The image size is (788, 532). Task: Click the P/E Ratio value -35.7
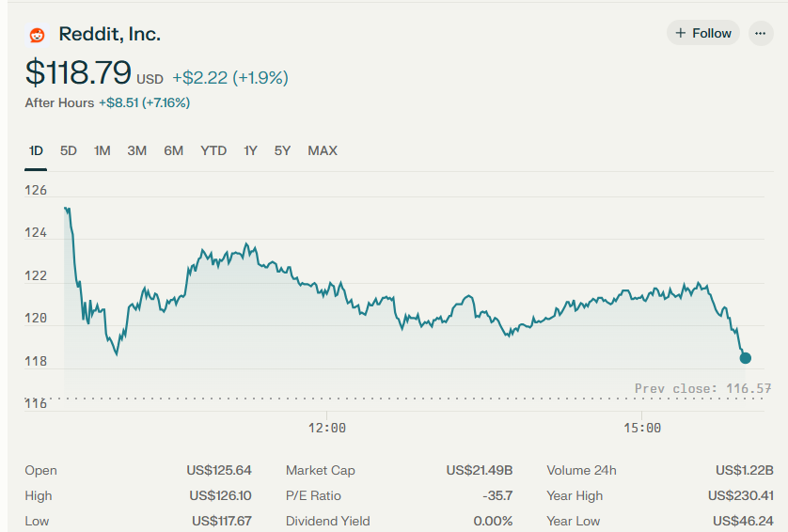[497, 496]
